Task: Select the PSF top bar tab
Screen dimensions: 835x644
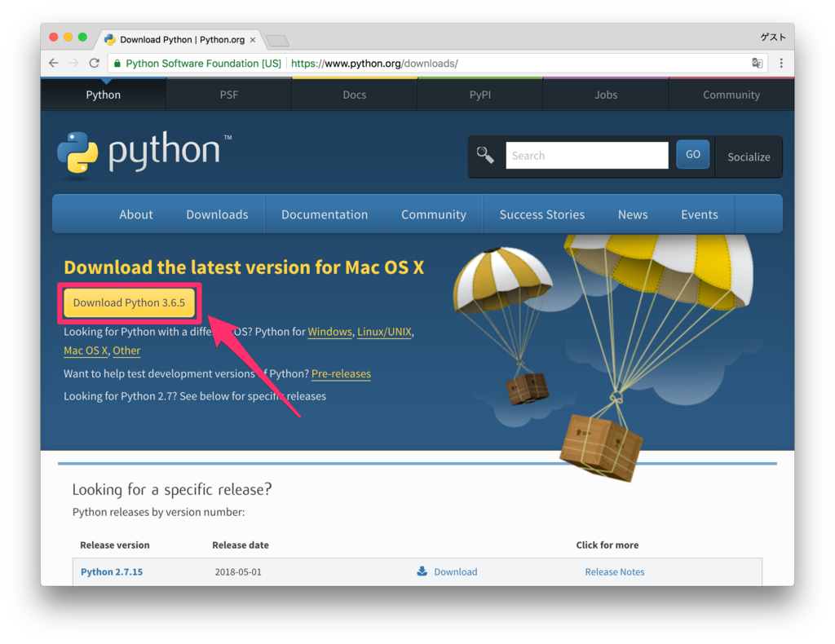Action: point(229,95)
